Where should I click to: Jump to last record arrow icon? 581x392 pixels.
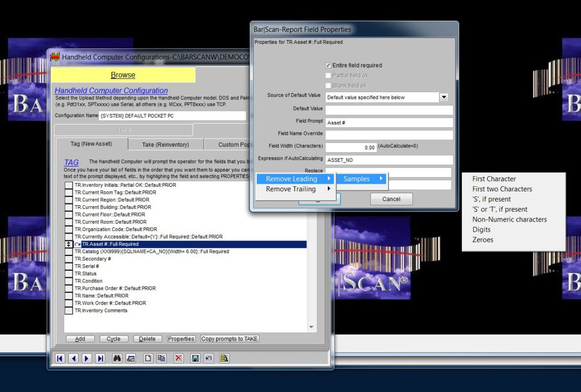(x=100, y=358)
